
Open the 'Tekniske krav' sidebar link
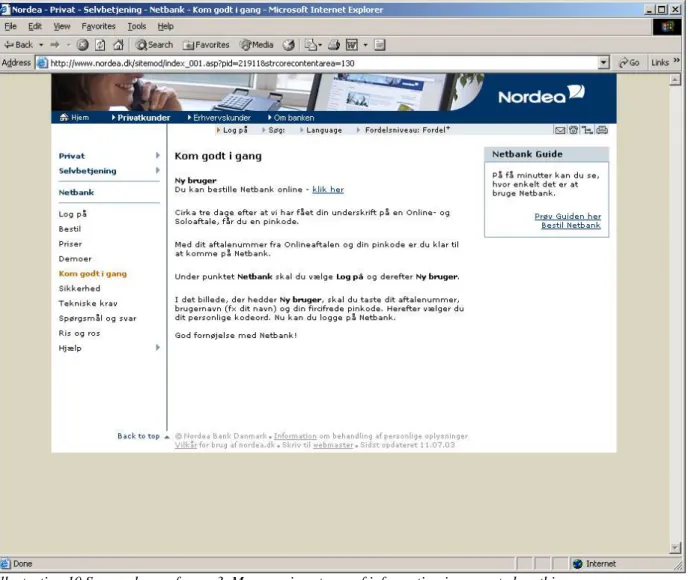point(88,303)
